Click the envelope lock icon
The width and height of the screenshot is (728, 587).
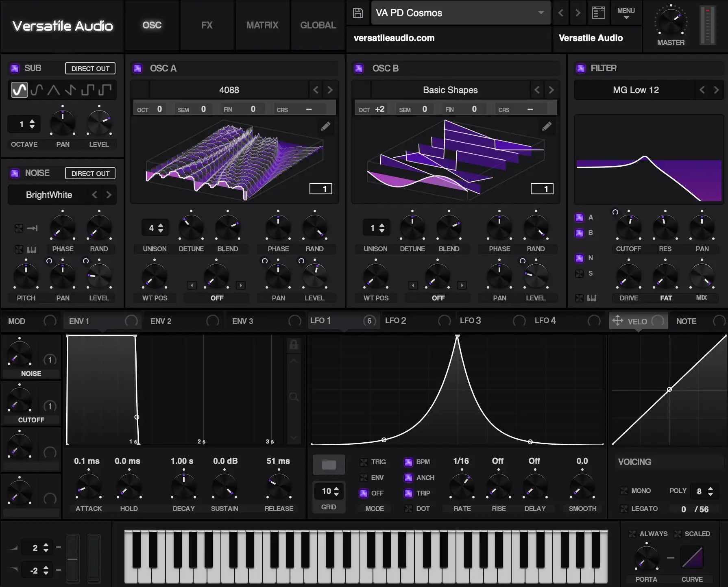tap(293, 345)
